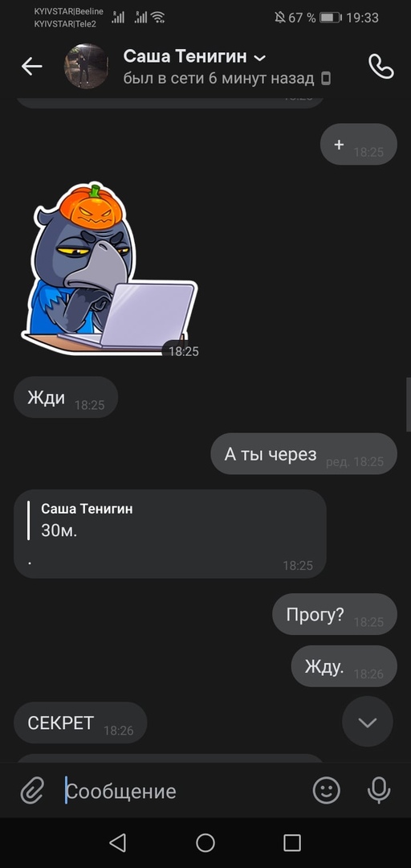The image size is (411, 868).
Task: Open Саша Тенигин's profile avatar
Action: tap(86, 67)
